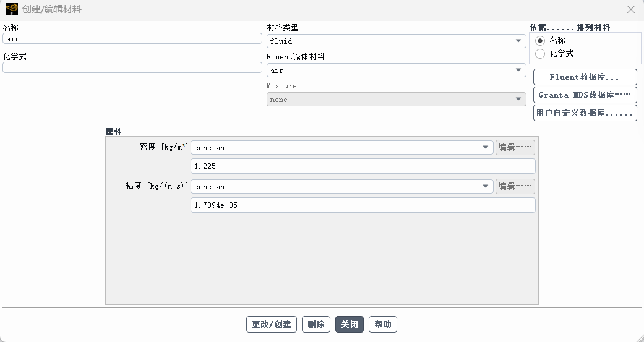Click the 删除 button
The height and width of the screenshot is (342, 644).
pos(316,324)
